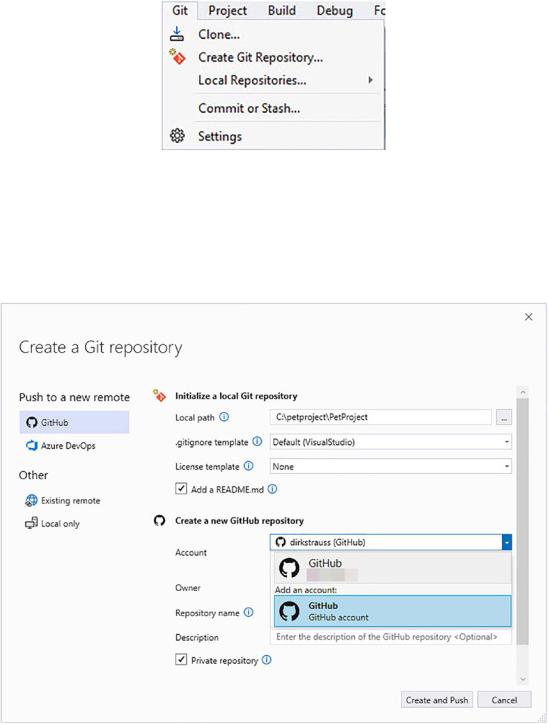This screenshot has width=548, height=724.
Task: Click the Local only computer icon
Action: click(31, 523)
